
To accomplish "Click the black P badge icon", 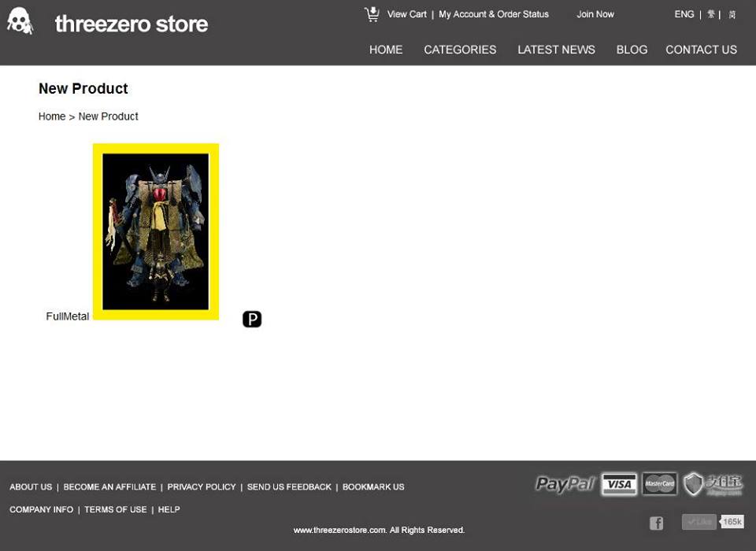I will click(252, 319).
